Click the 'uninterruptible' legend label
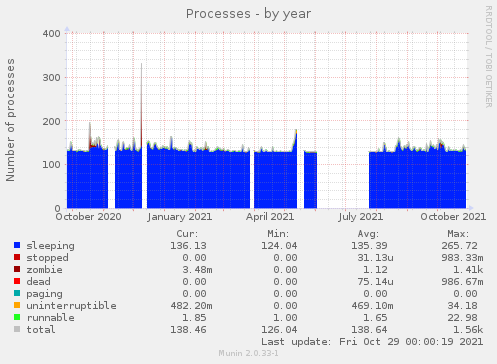 [72, 306]
